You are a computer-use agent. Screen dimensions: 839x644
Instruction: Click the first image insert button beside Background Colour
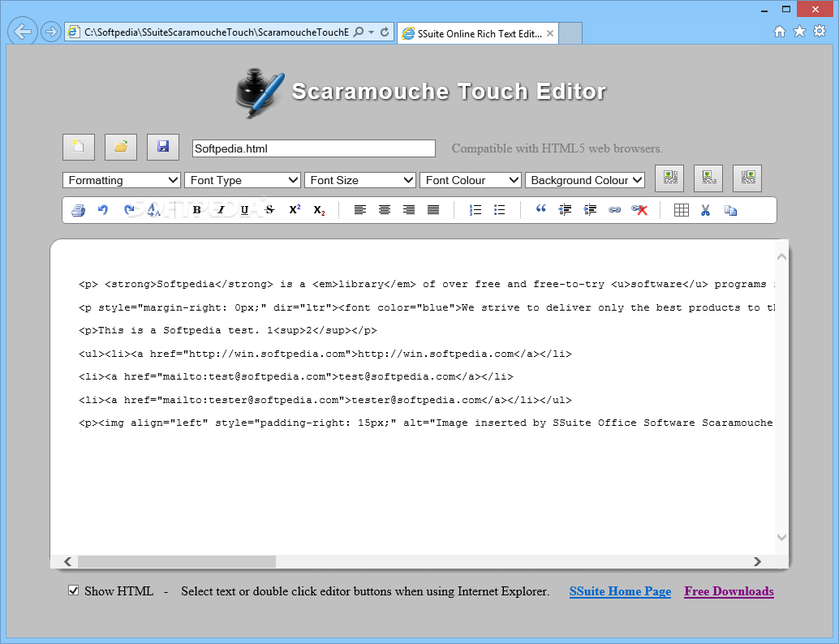670,178
